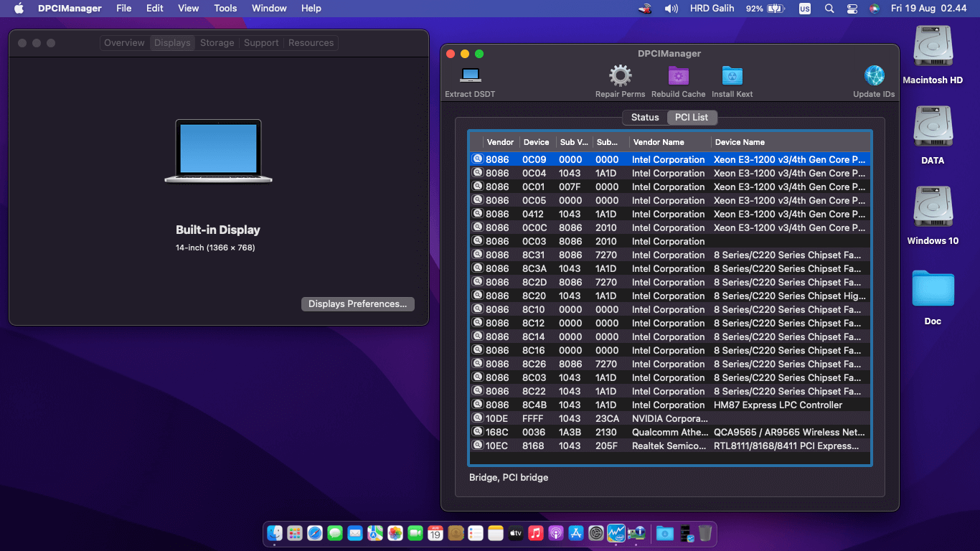Open the View menu
The image size is (980, 551).
[x=189, y=9]
